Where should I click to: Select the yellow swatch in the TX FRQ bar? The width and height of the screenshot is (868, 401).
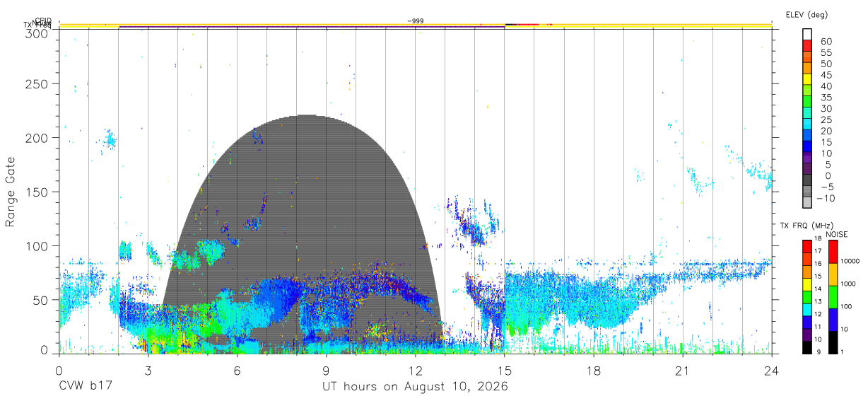(807, 284)
